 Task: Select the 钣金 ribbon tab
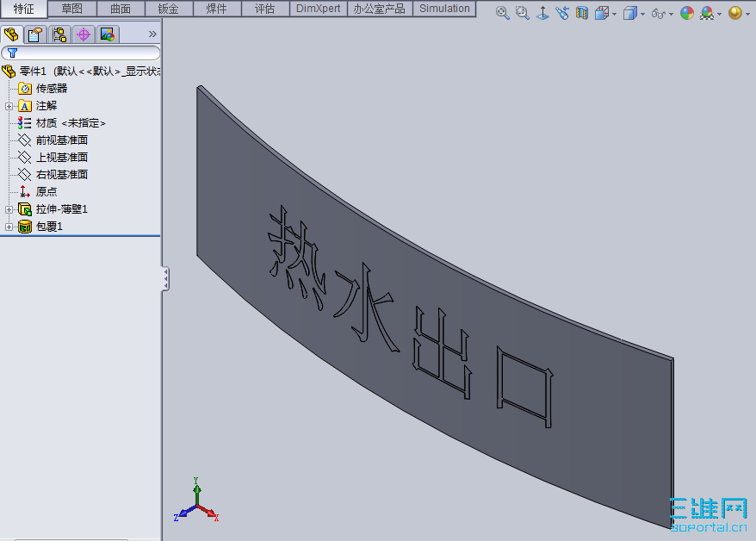point(169,9)
